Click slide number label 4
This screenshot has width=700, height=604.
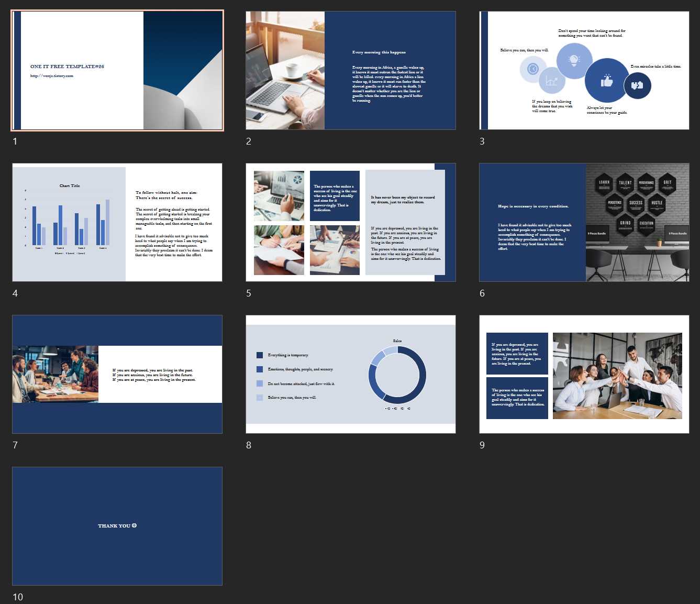(15, 293)
